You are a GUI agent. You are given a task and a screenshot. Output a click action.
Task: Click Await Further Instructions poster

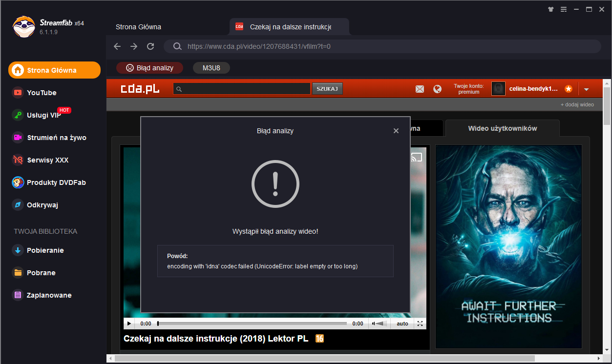pyautogui.click(x=508, y=246)
